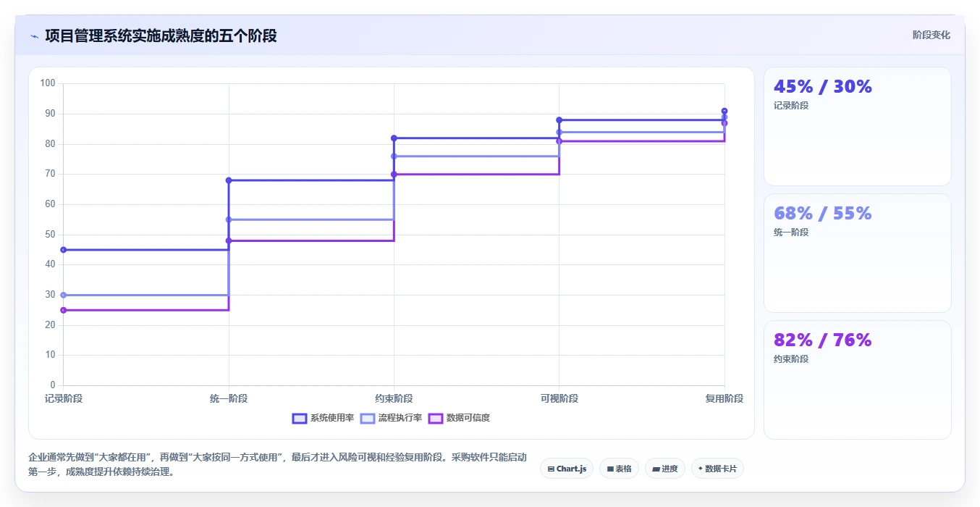Click the 系统使用率 point at 可视阶段 (88)
980x507 pixels.
point(559,120)
